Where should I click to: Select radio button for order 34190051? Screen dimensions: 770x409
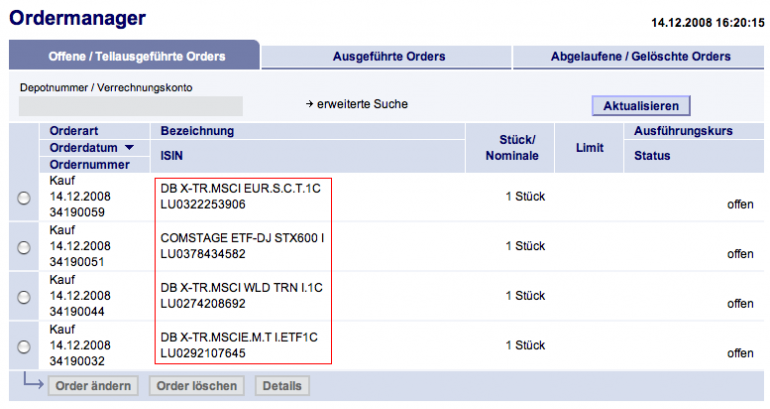click(24, 247)
